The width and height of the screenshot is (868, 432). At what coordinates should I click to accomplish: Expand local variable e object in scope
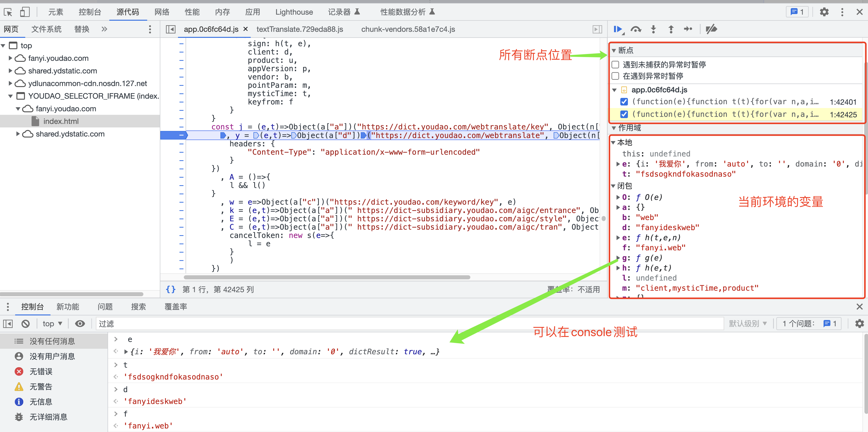[618, 164]
